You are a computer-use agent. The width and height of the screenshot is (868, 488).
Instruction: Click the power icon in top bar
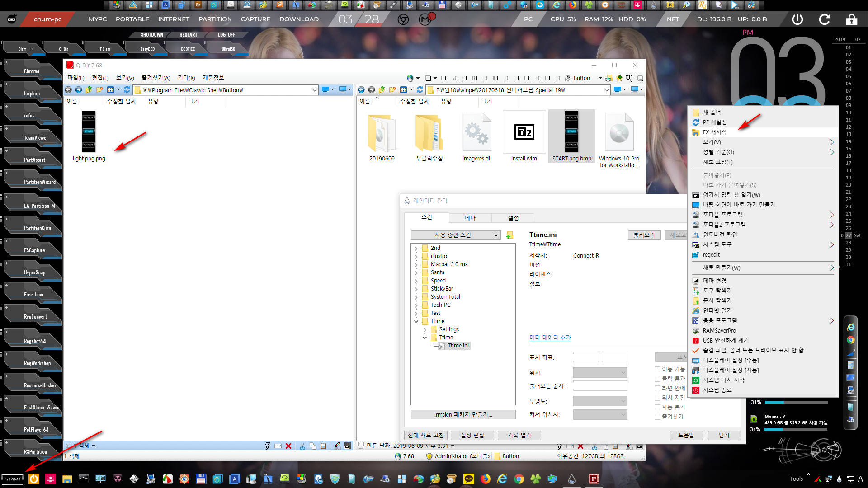797,19
